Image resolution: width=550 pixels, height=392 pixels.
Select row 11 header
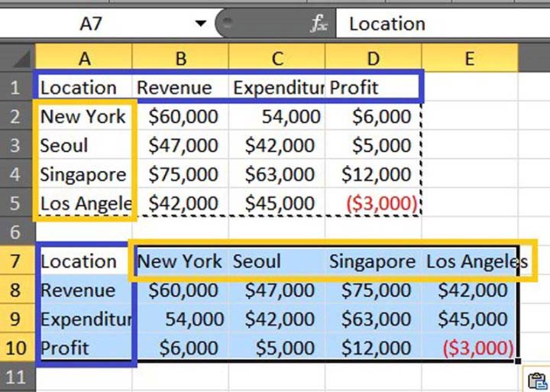pos(18,377)
